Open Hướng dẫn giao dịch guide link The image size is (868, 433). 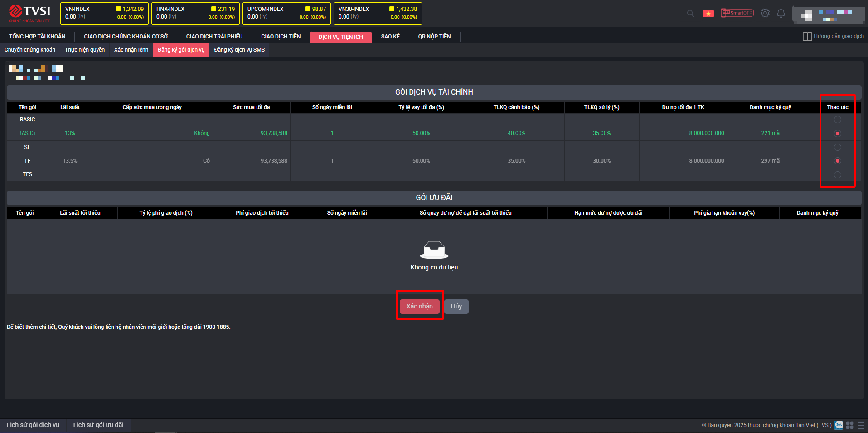833,36
